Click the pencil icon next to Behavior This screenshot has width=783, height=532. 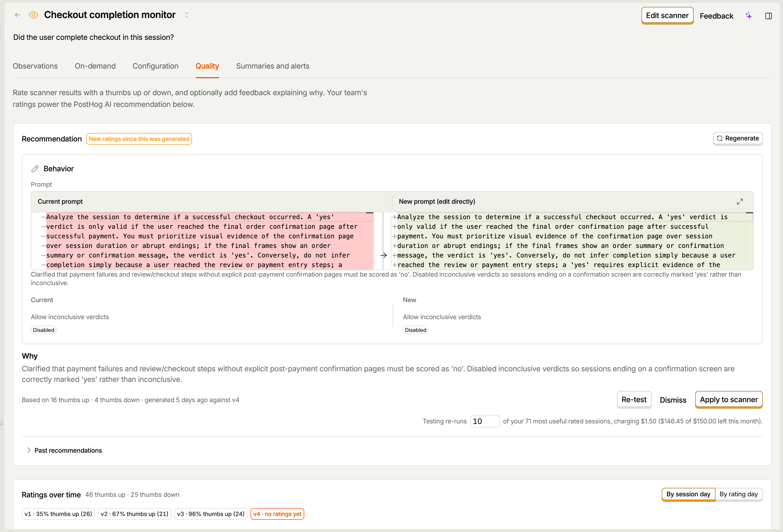point(35,169)
